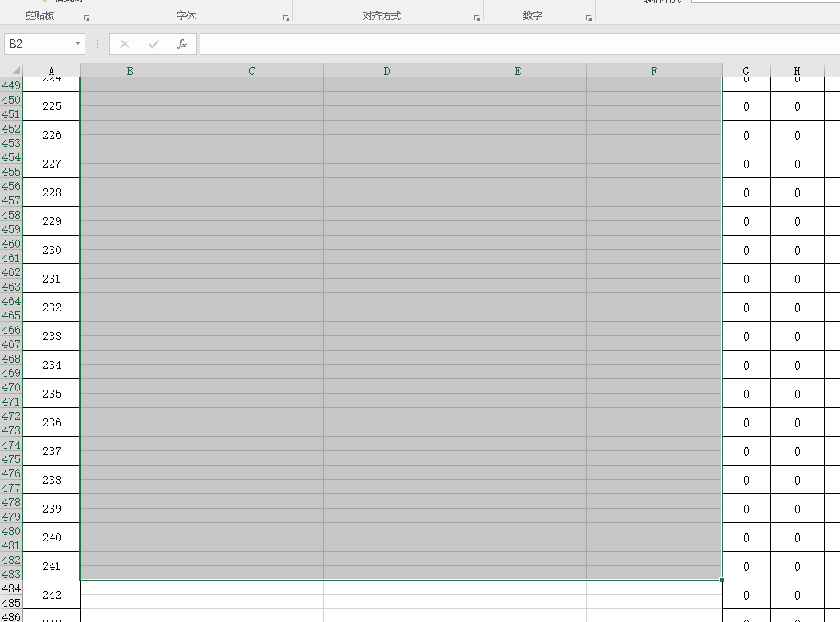Click the cancel entry X icon
840x622 pixels.
(125, 44)
